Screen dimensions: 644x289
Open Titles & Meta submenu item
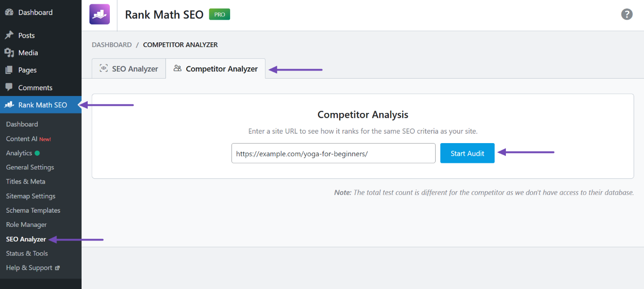25,181
